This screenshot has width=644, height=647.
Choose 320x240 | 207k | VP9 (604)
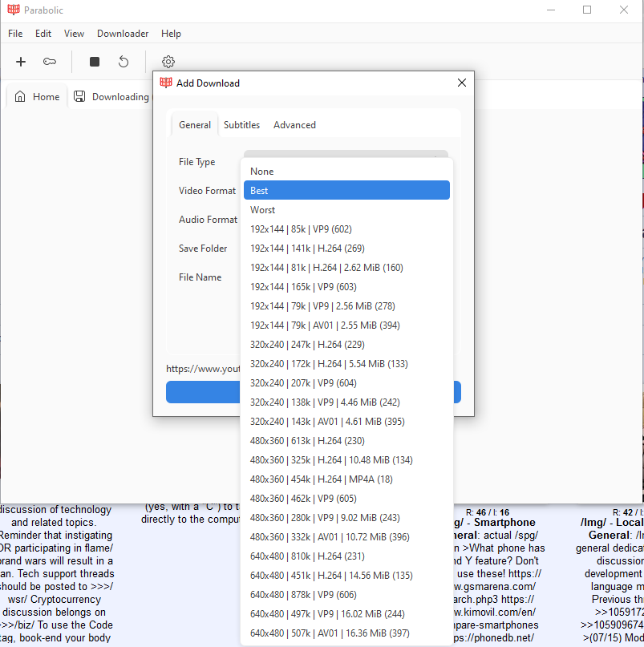pos(346,383)
